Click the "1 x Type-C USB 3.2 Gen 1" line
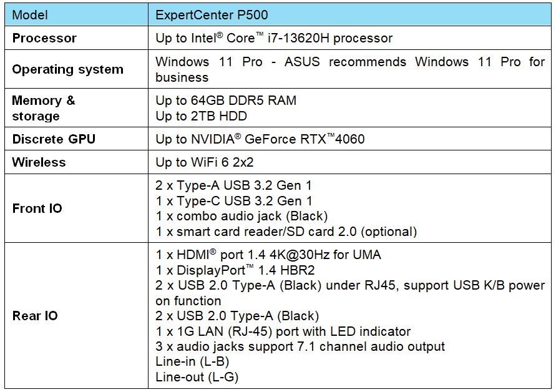Screen dimensions: 556x392 point(234,201)
